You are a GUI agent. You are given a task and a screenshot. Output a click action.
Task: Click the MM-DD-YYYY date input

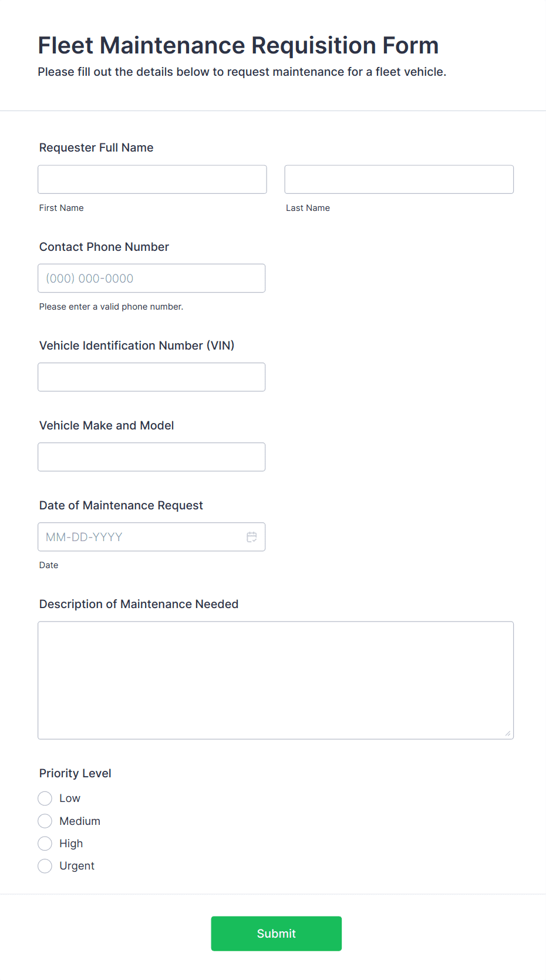141,537
